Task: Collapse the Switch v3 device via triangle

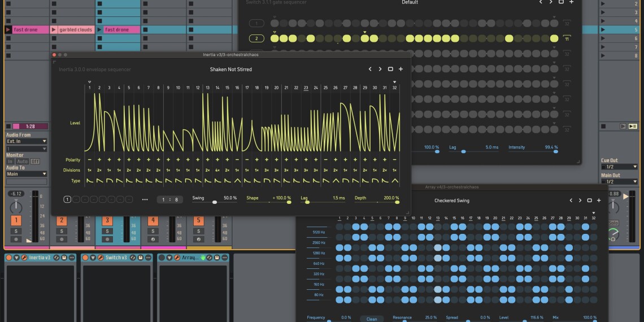Action: point(93,258)
